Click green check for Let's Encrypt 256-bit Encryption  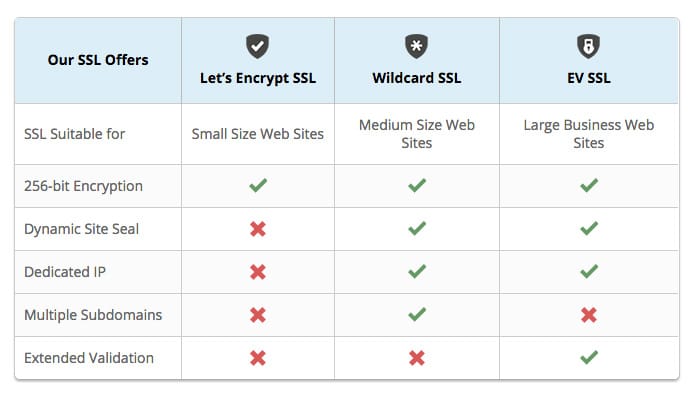coord(258,185)
